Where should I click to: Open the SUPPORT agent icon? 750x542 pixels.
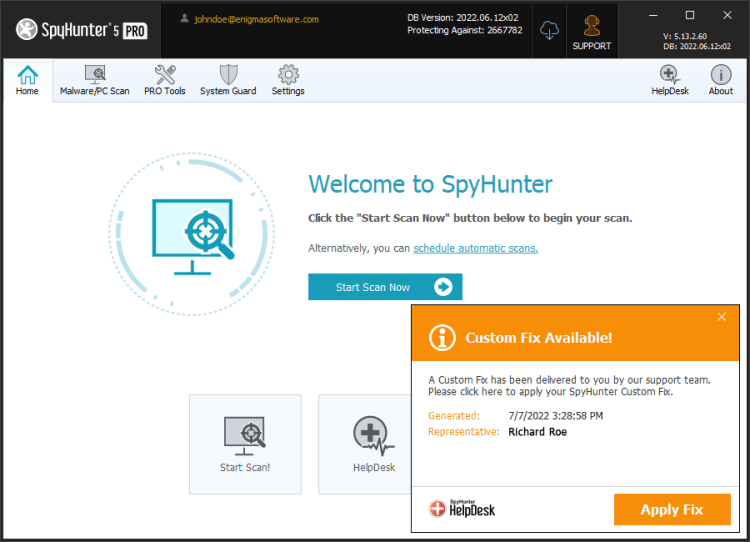click(592, 32)
